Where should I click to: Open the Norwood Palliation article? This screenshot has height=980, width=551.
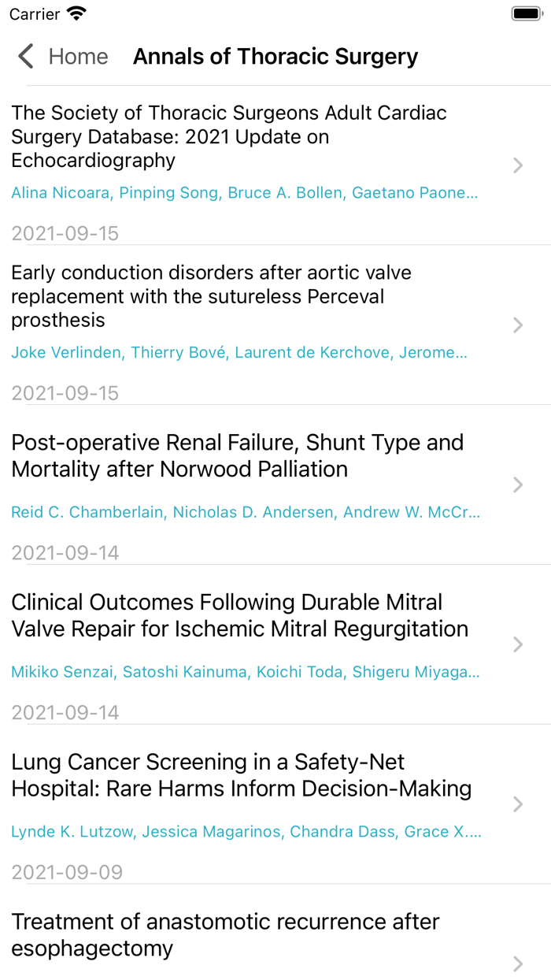[x=237, y=455]
